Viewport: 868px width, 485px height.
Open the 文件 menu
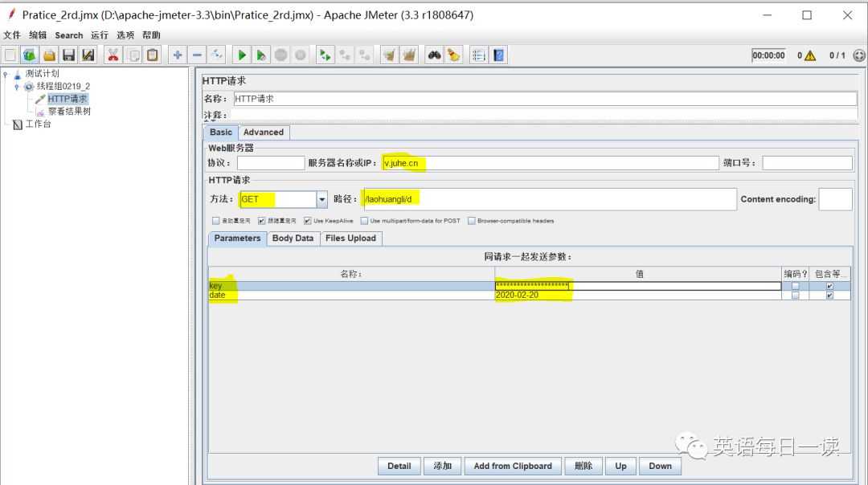(12, 35)
